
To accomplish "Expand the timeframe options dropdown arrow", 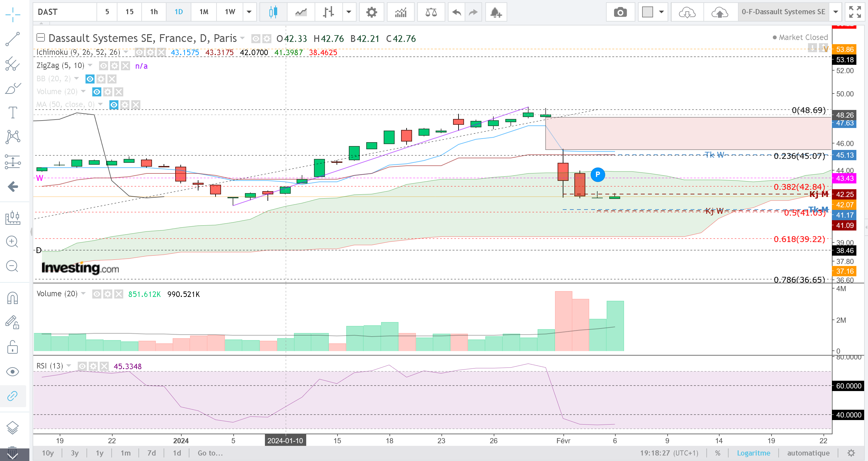I will (249, 12).
